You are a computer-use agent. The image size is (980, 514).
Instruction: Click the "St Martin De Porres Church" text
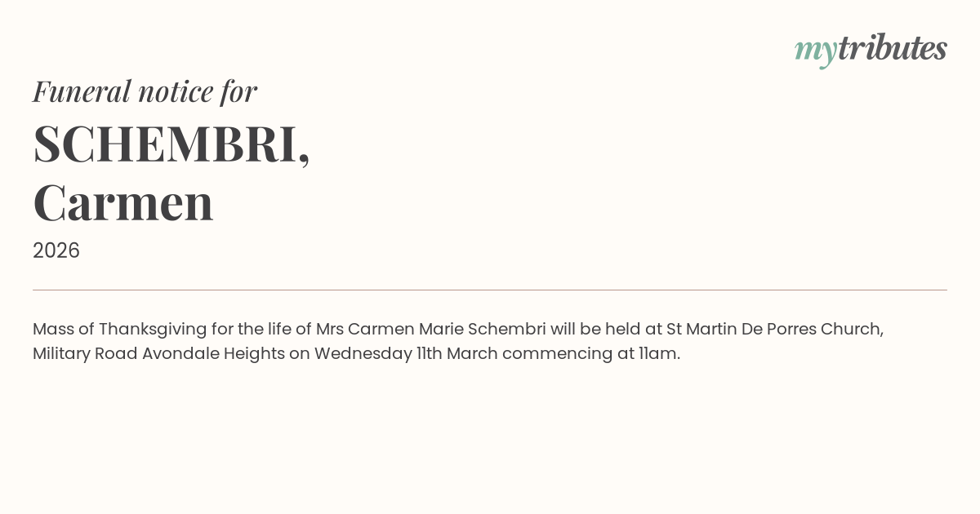coord(775,330)
